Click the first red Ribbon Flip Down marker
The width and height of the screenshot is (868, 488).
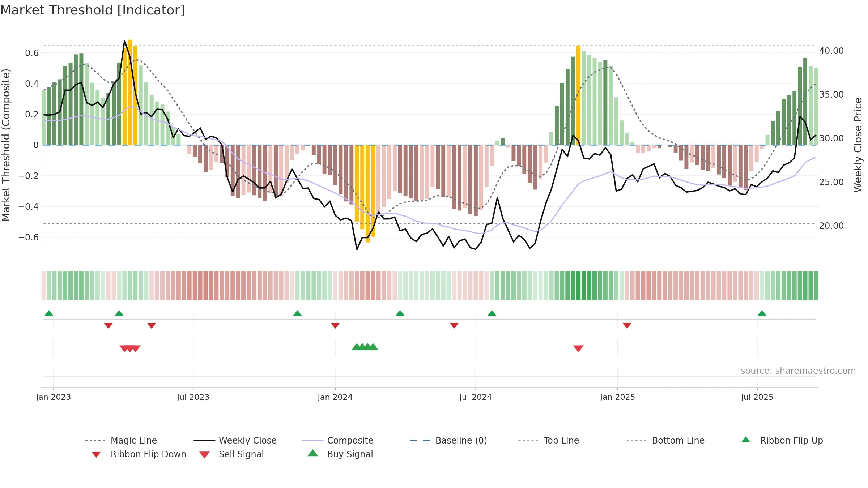tap(108, 326)
